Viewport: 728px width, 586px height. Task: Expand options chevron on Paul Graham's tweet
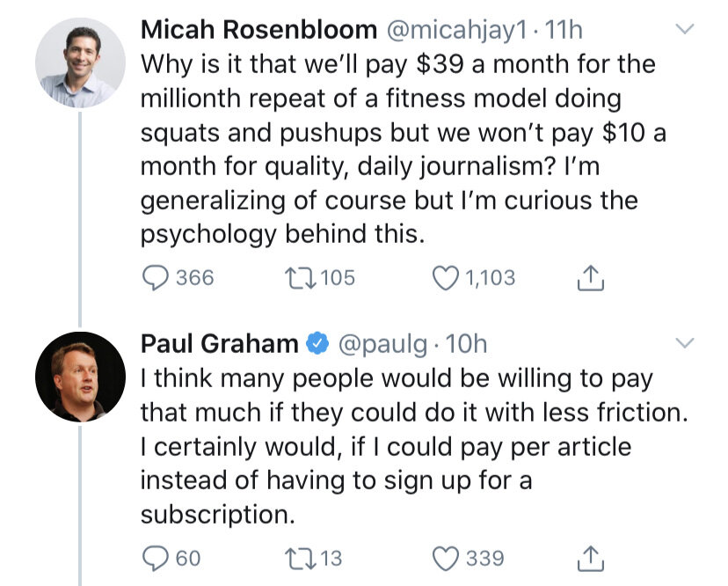tap(684, 341)
